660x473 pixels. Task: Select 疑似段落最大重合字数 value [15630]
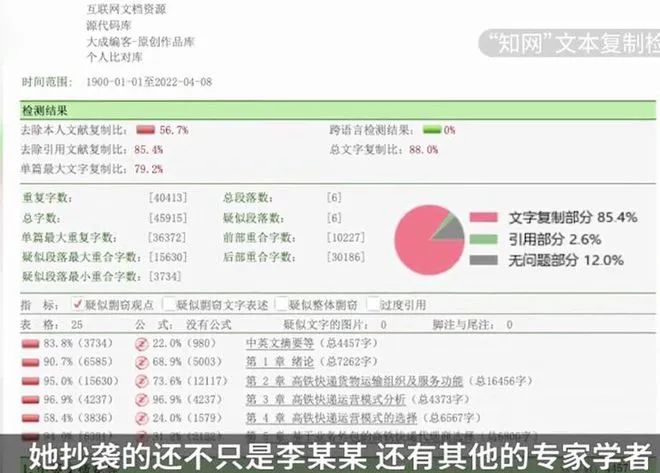tap(168, 257)
